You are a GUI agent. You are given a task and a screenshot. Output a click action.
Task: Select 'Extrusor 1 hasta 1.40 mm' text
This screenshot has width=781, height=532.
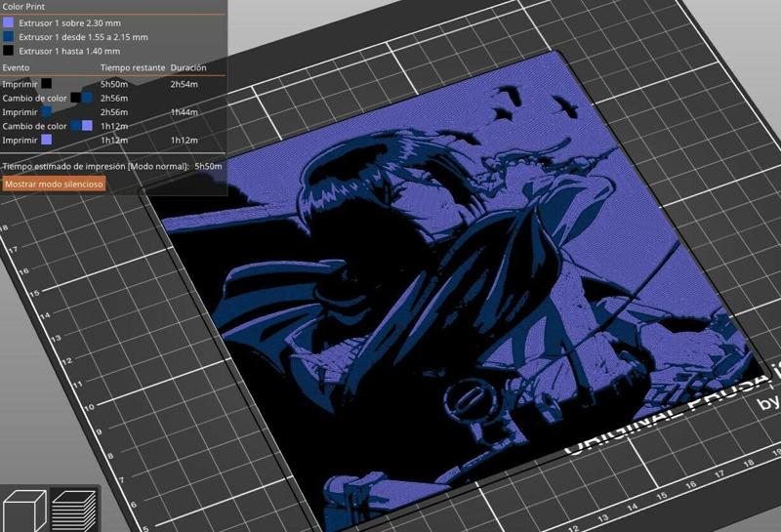pos(69,51)
